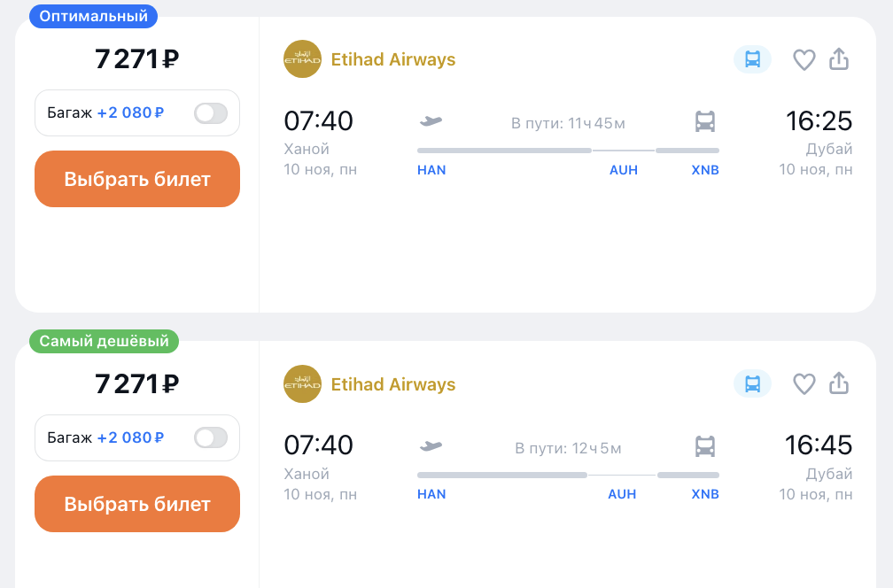Click share icon on the 16:25 arrival ticket
Viewport: 893px width, 588px height.
[x=838, y=59]
